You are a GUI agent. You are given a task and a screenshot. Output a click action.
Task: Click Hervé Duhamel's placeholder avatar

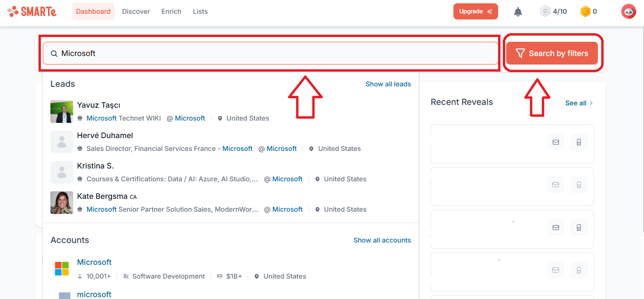click(x=62, y=142)
